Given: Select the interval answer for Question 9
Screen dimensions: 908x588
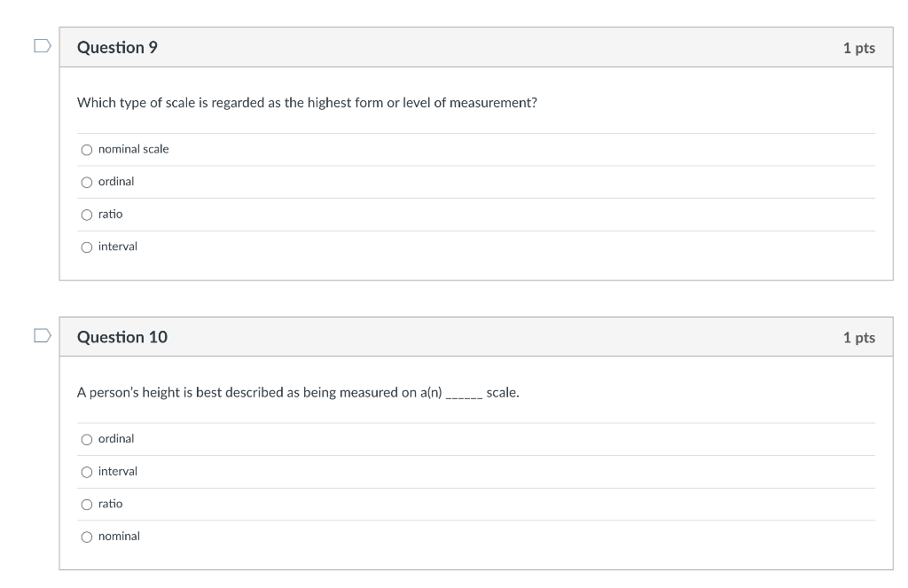Looking at the screenshot, I should click(x=87, y=247).
